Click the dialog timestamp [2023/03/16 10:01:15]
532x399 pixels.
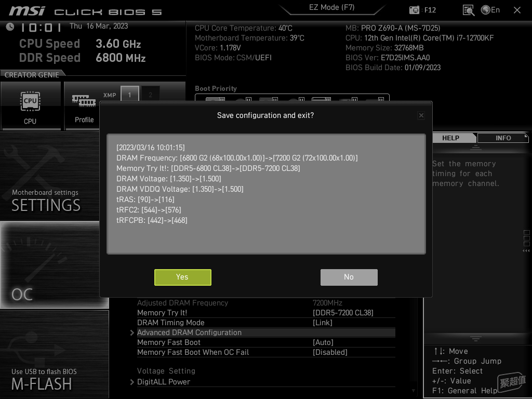pos(150,148)
